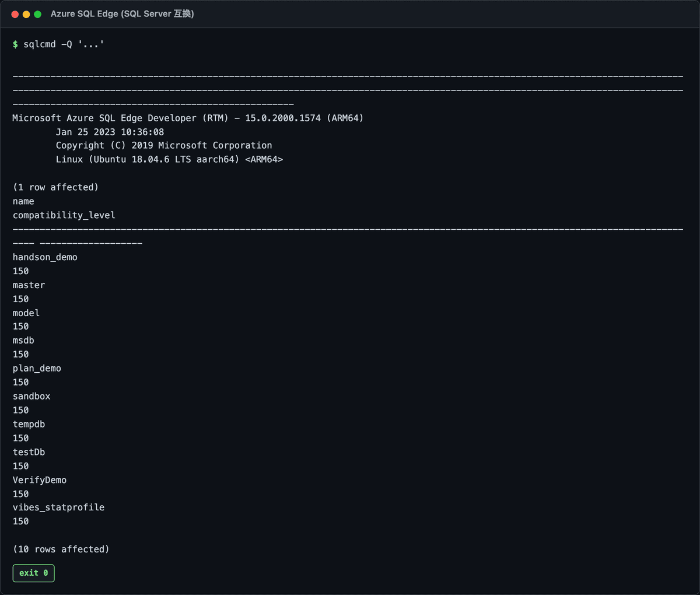
Task: Click the 'model' database name
Action: tap(26, 313)
